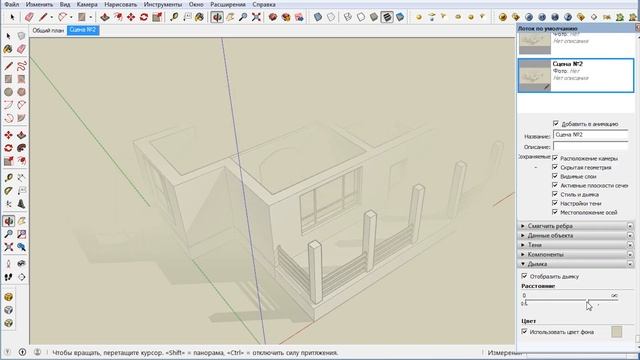Open the 'Расширения' menu
Screen dimensions: 640x360
[228, 4]
